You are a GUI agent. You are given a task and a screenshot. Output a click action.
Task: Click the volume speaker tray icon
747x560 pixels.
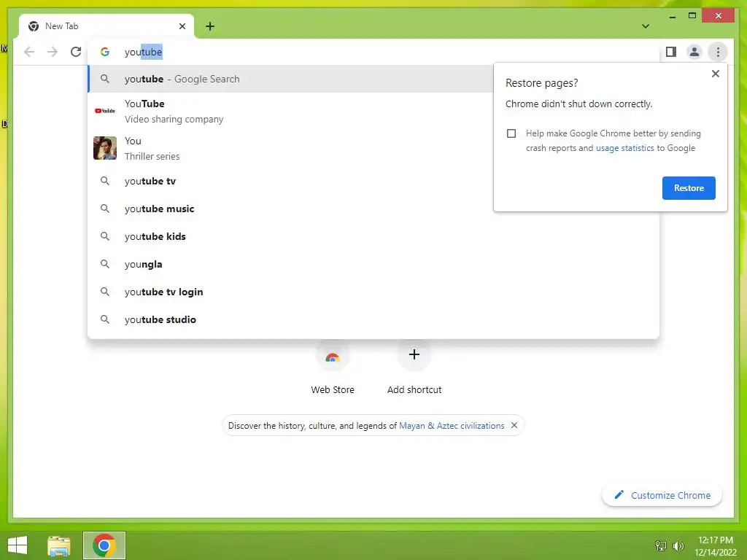coord(678,545)
